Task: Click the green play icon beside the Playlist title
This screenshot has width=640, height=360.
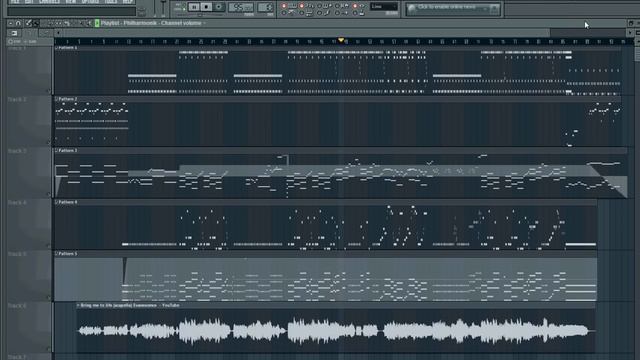Action: coord(97,23)
